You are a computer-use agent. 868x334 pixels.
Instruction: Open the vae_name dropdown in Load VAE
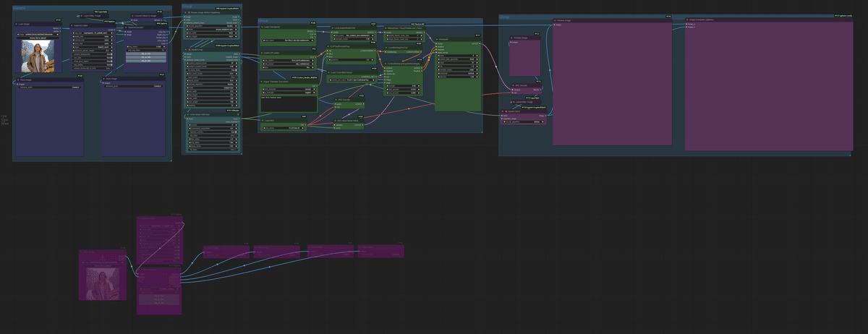[283, 128]
